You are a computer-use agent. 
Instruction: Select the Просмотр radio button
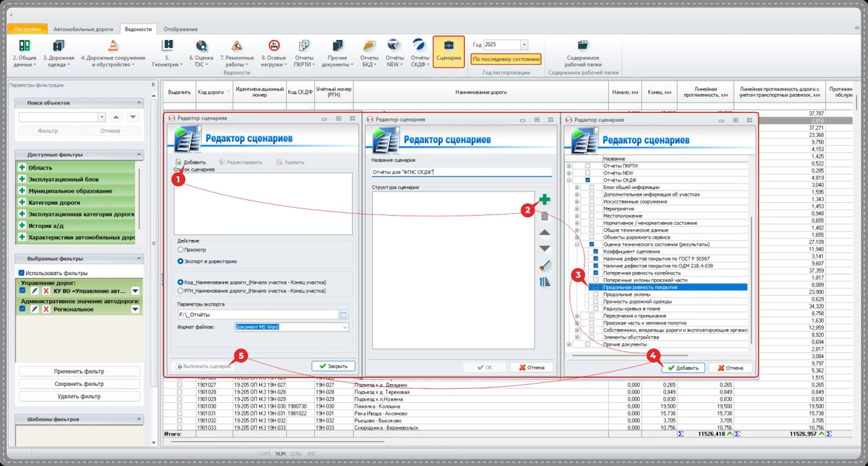tap(180, 250)
